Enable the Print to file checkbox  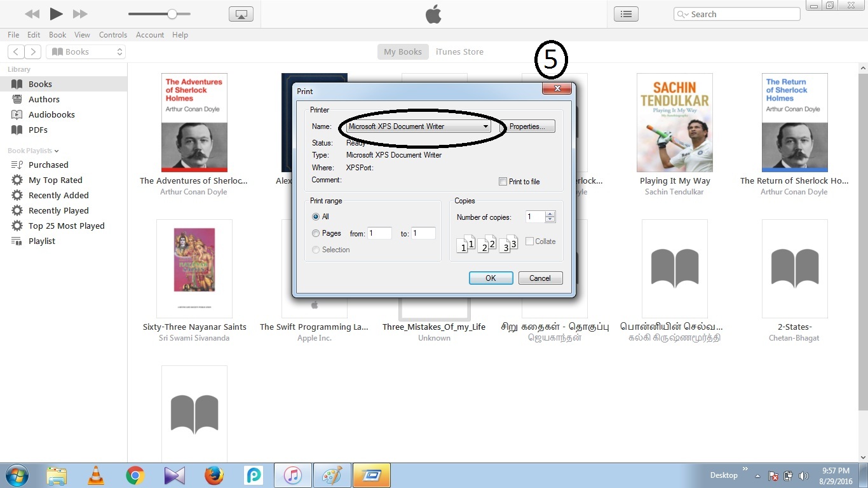pyautogui.click(x=503, y=182)
